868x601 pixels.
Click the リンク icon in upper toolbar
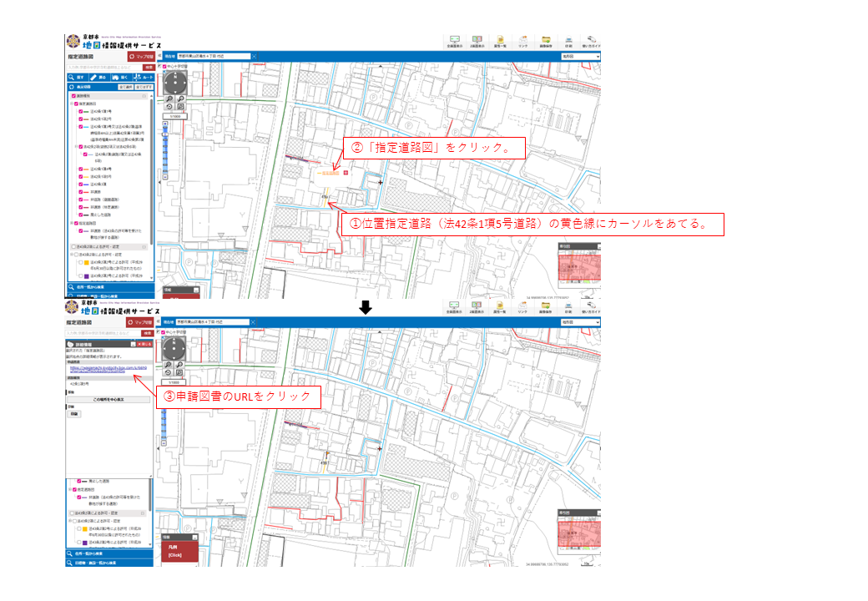(522, 40)
